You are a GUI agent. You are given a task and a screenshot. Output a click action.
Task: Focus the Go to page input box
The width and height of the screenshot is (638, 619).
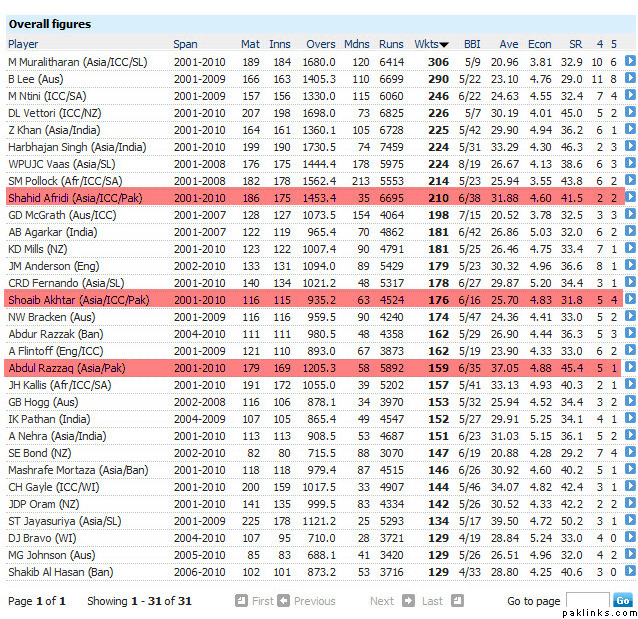586,601
